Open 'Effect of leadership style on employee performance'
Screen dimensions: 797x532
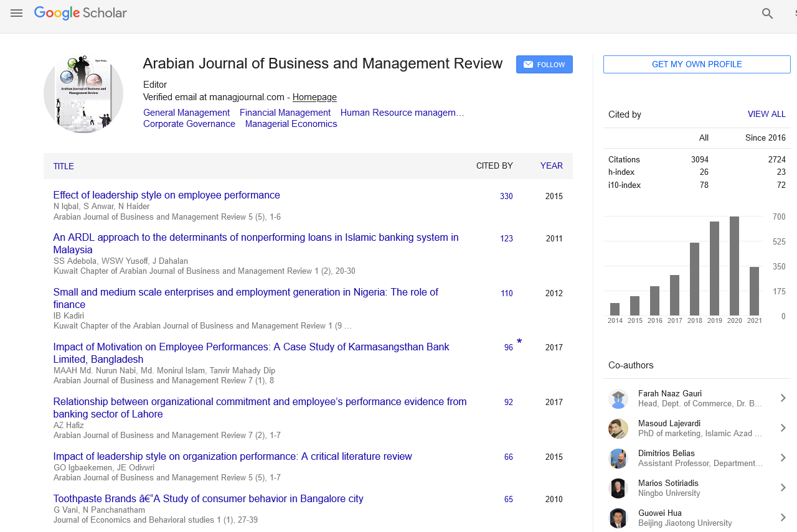pos(167,195)
